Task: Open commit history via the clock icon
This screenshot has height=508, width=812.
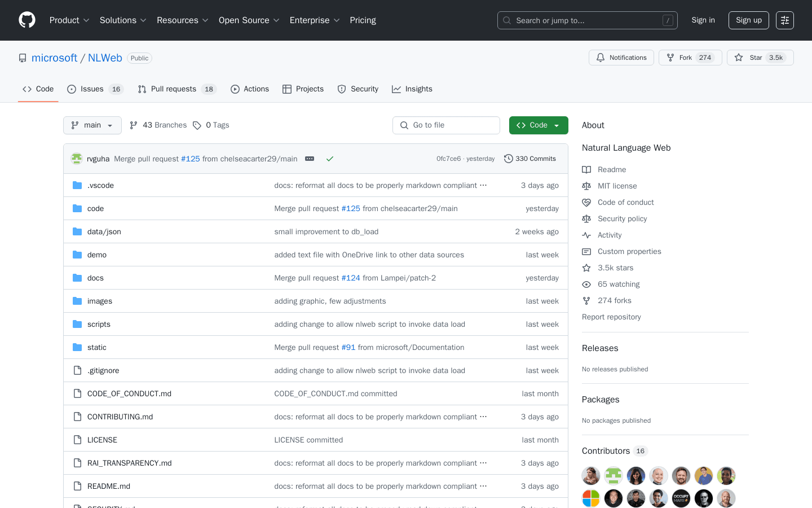Action: click(x=508, y=159)
